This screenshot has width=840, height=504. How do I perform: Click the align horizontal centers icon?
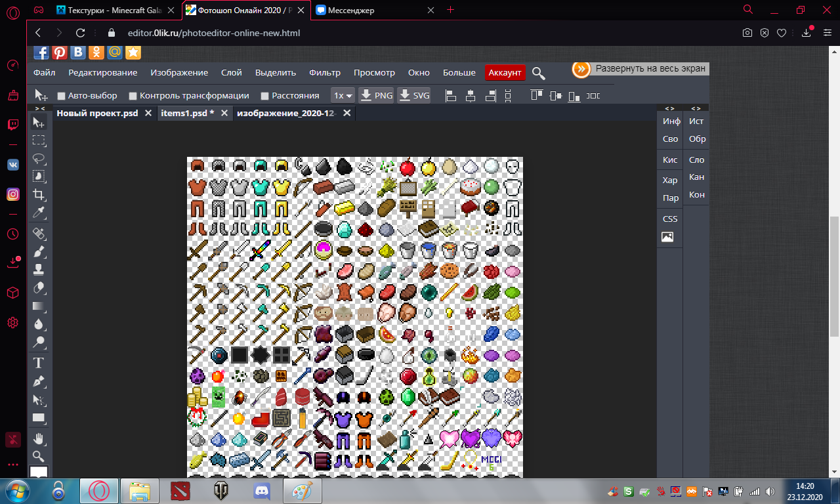[471, 96]
